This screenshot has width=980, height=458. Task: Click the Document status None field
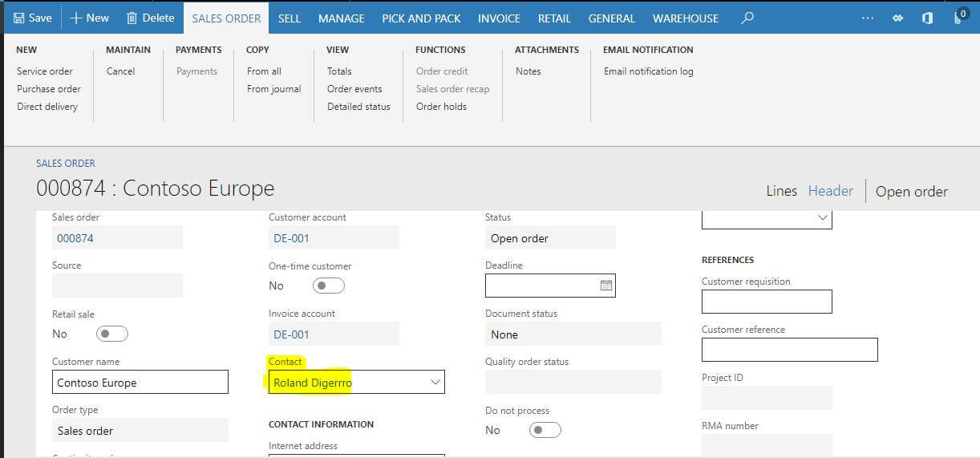click(x=573, y=334)
